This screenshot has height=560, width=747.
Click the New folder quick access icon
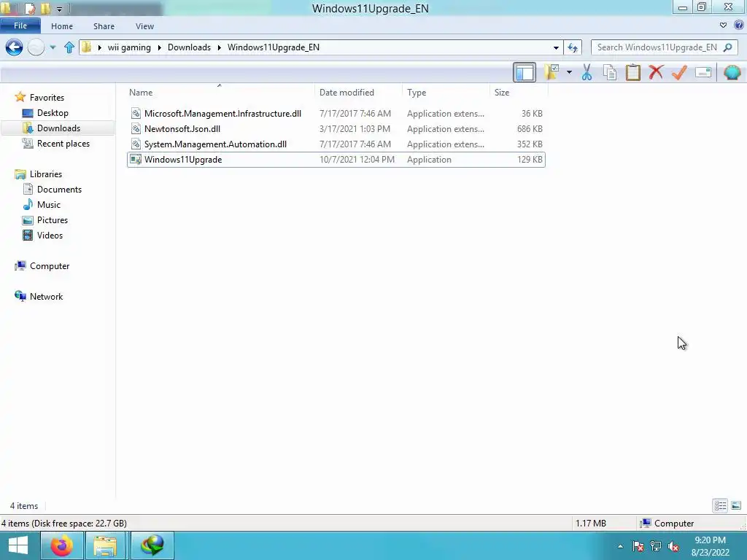pyautogui.click(x=45, y=8)
